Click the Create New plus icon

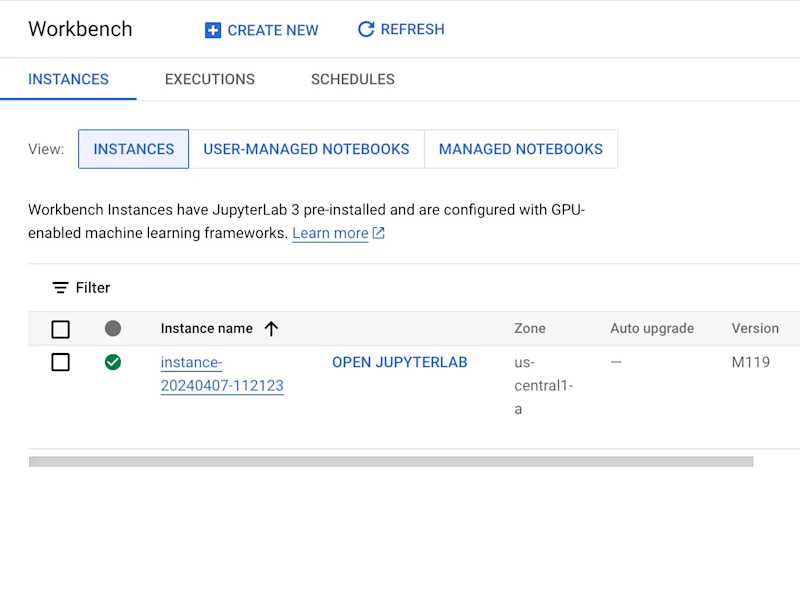[213, 30]
